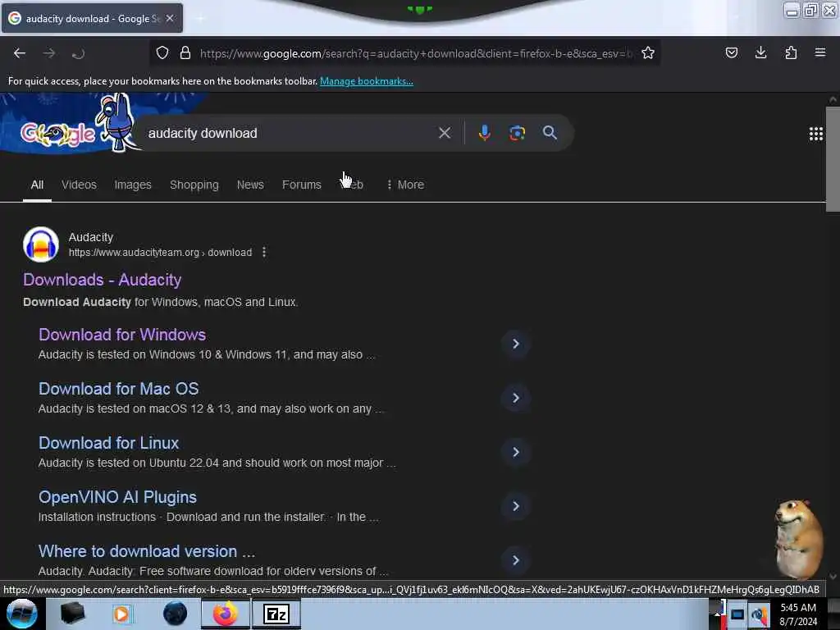The image size is (840, 630).
Task: Click the Manage bookmarks link
Action: point(367,81)
